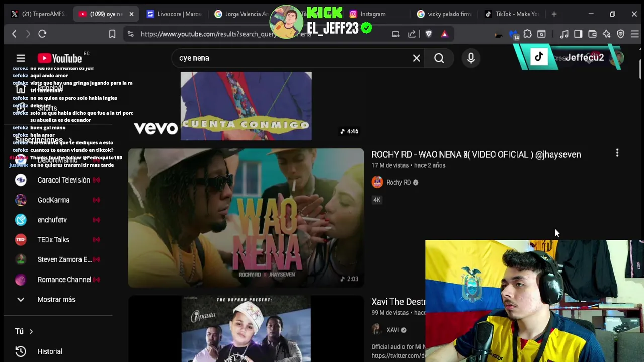Go back with the browser back arrow
The image size is (644, 362).
pos(14,34)
